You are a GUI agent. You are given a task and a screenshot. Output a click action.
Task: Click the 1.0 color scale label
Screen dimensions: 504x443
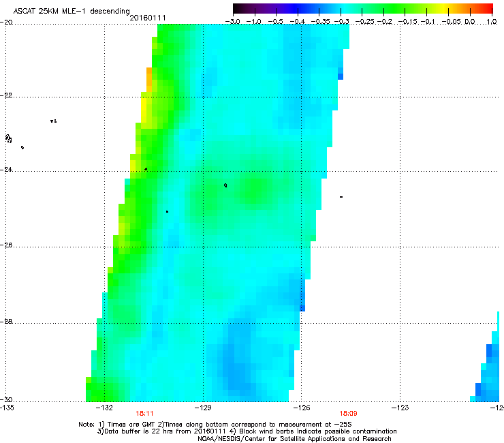(492, 22)
